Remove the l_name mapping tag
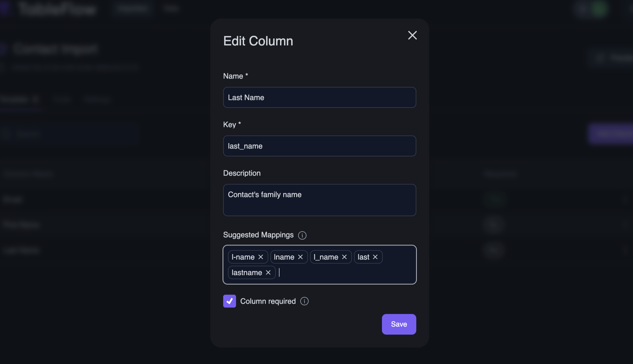Screen dimensions: 633x364 (344, 257)
